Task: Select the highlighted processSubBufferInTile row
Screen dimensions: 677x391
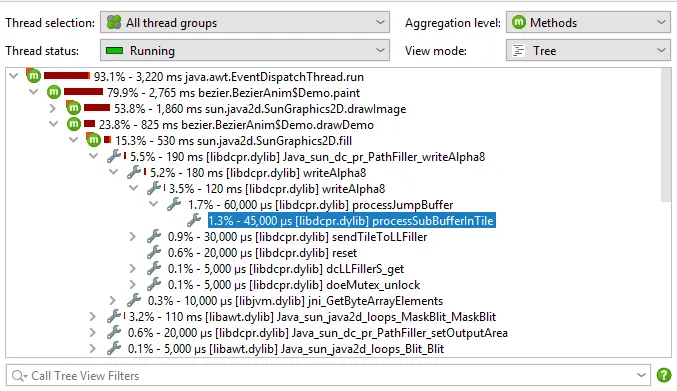Action: point(351,221)
